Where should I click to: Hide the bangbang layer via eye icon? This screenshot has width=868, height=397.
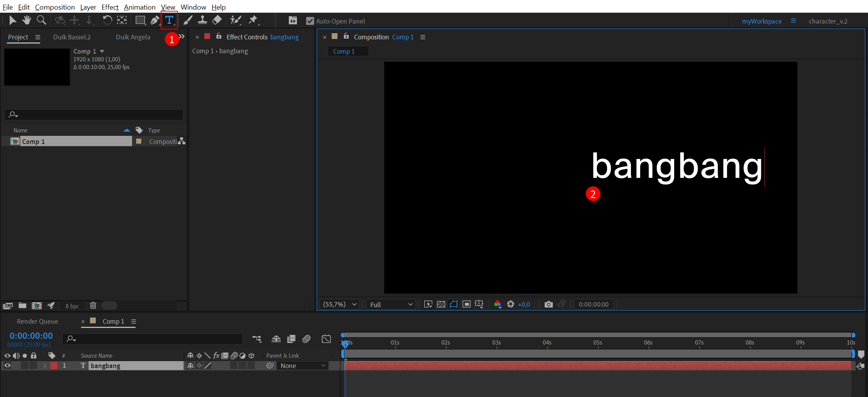7,365
